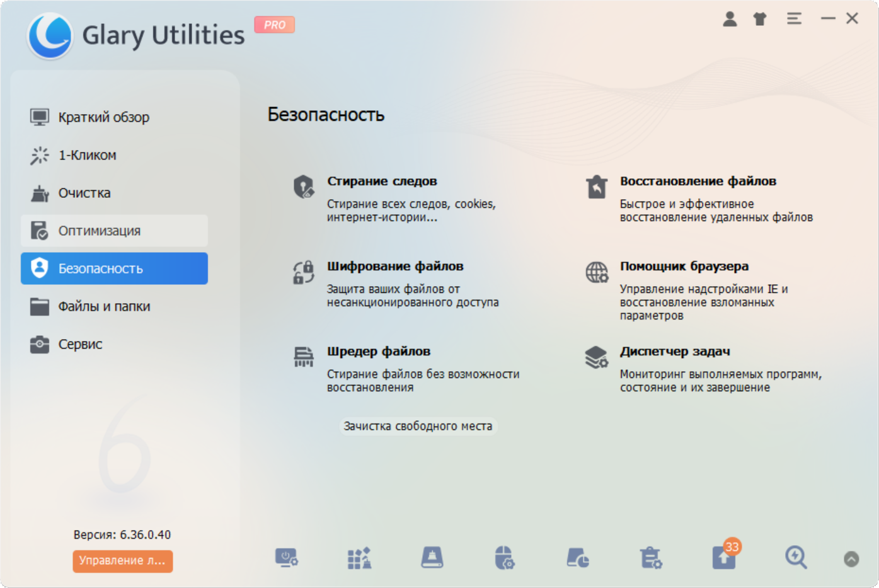Click the recycle bin icon for Восстановление файлов
The width and height of the screenshot is (879, 588).
(x=597, y=187)
